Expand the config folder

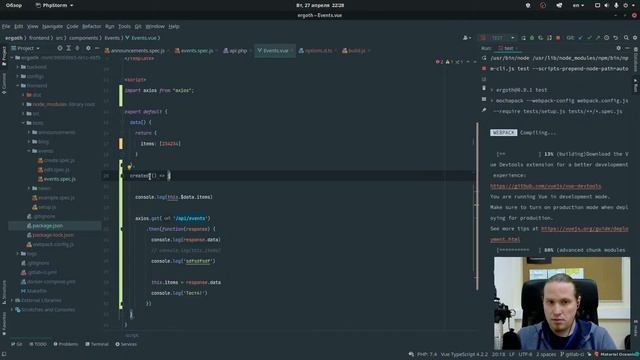18,76
